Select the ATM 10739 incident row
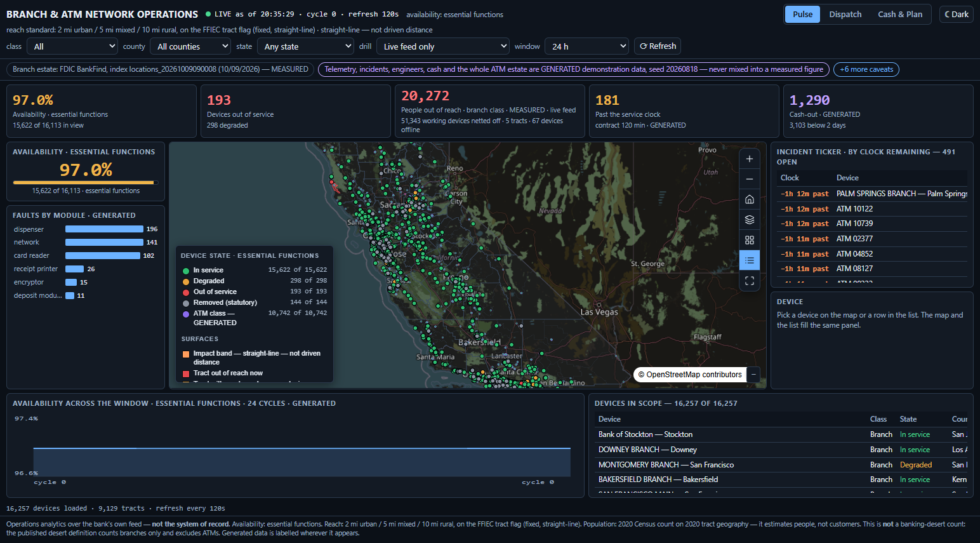980x543 pixels. pos(872,224)
